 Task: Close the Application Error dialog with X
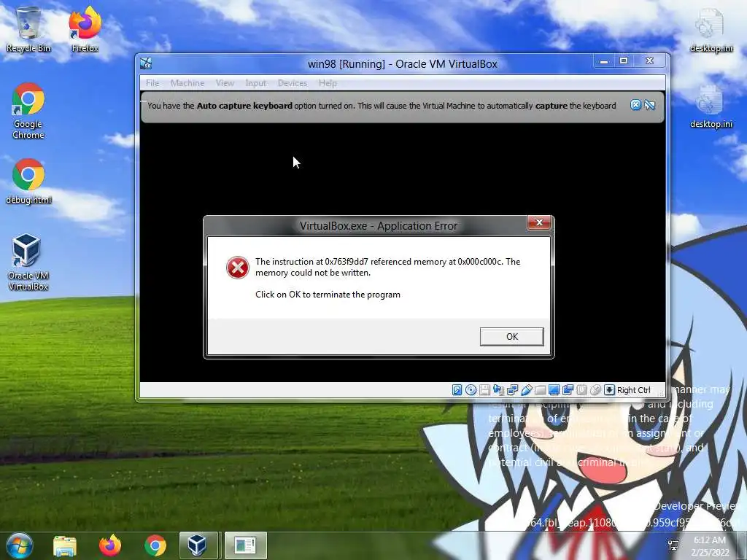pos(539,222)
